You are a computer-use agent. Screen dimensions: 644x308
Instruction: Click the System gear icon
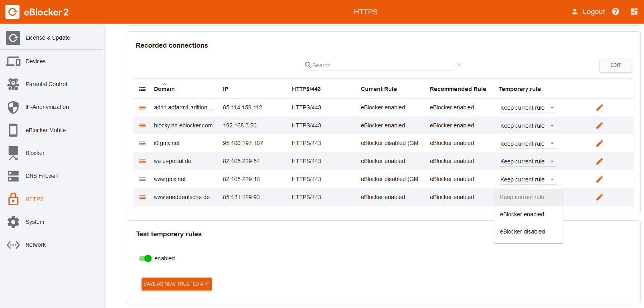[13, 222]
